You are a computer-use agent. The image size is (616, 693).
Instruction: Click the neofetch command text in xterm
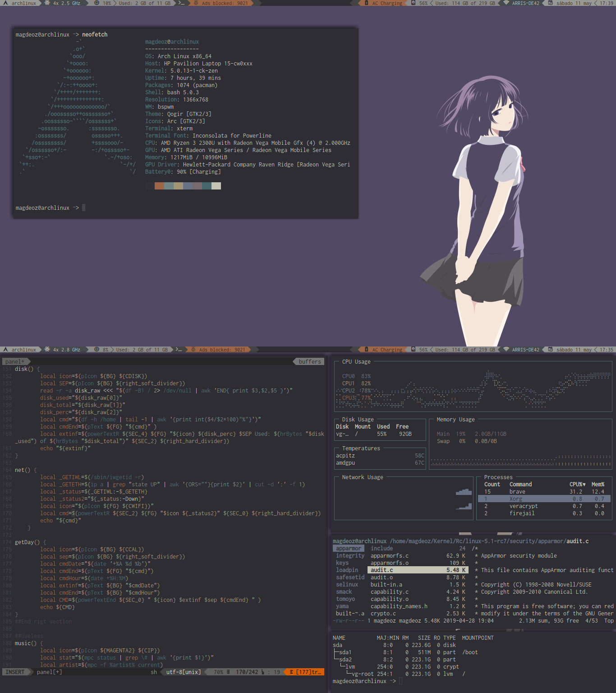point(95,34)
